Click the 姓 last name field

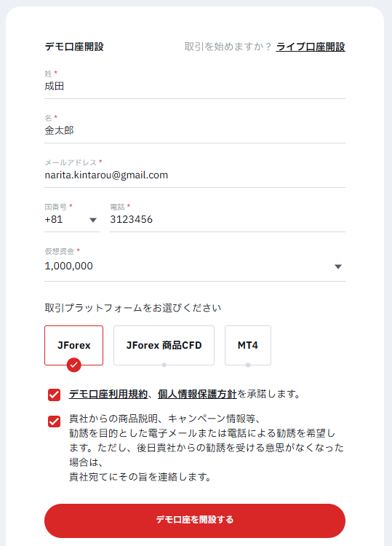195,87
